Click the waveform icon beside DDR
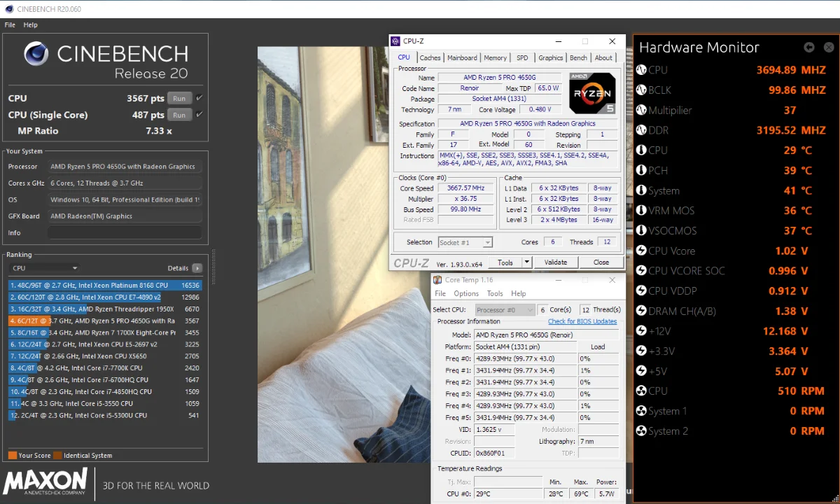840x504 pixels. coord(642,130)
